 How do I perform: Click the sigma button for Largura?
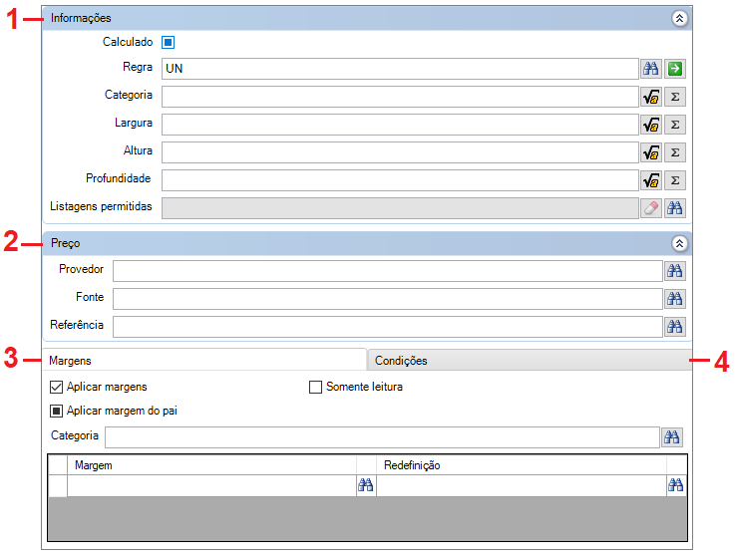point(675,125)
